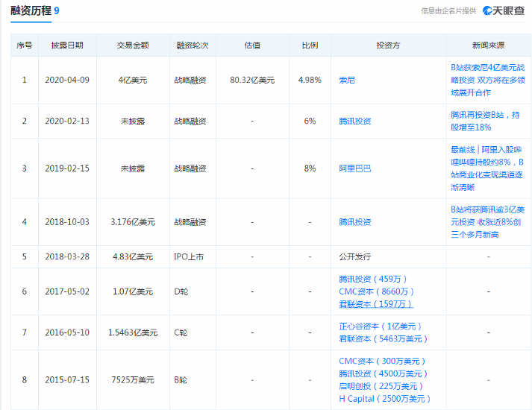Click the 交易金额 column header
Screen dimensions: 532x410
click(x=133, y=45)
